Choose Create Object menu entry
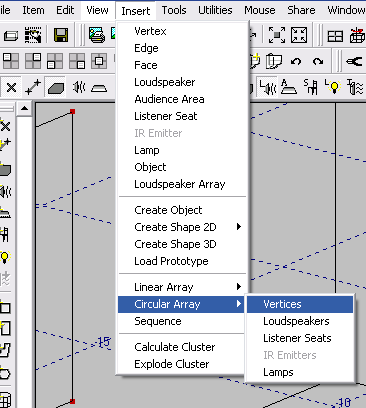The width and height of the screenshot is (366, 408). coord(182,210)
